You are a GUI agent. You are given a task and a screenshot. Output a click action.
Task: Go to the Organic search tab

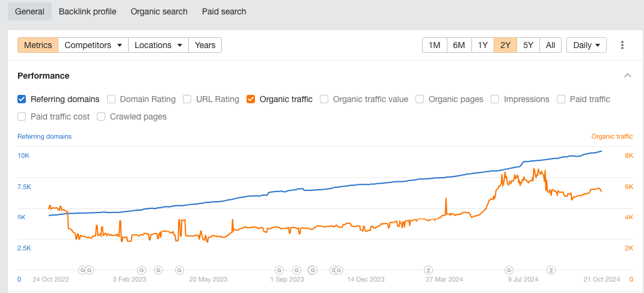(159, 11)
